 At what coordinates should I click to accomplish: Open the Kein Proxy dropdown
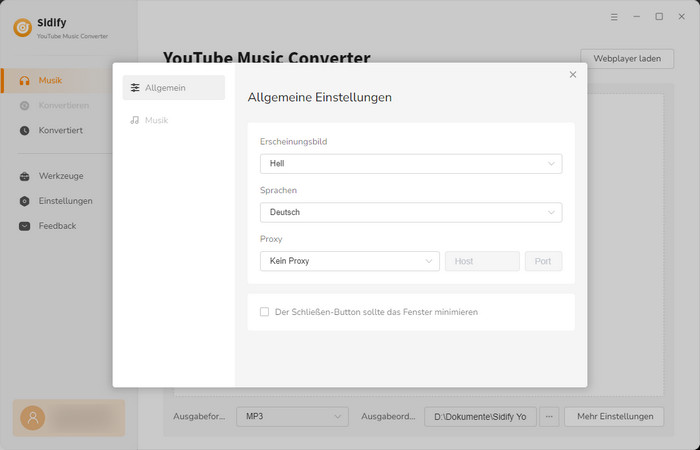(350, 261)
